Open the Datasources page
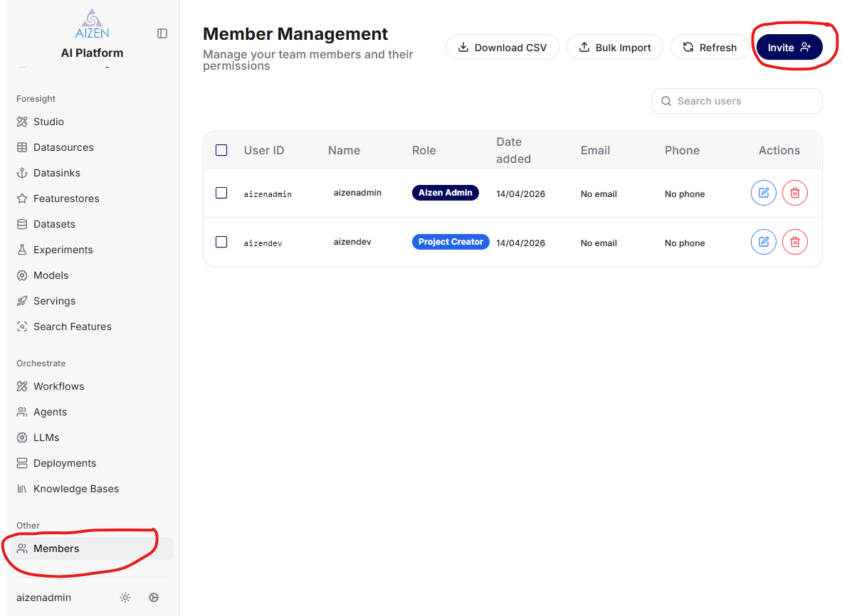The width and height of the screenshot is (842, 616). click(63, 147)
